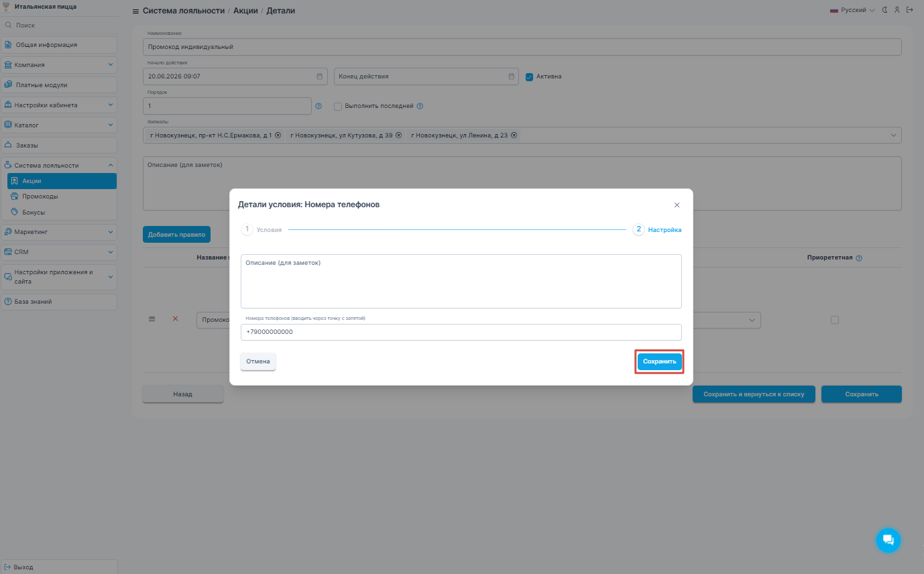The height and width of the screenshot is (574, 924).
Task: Save the phone numbers condition in dialog
Action: tap(659, 361)
